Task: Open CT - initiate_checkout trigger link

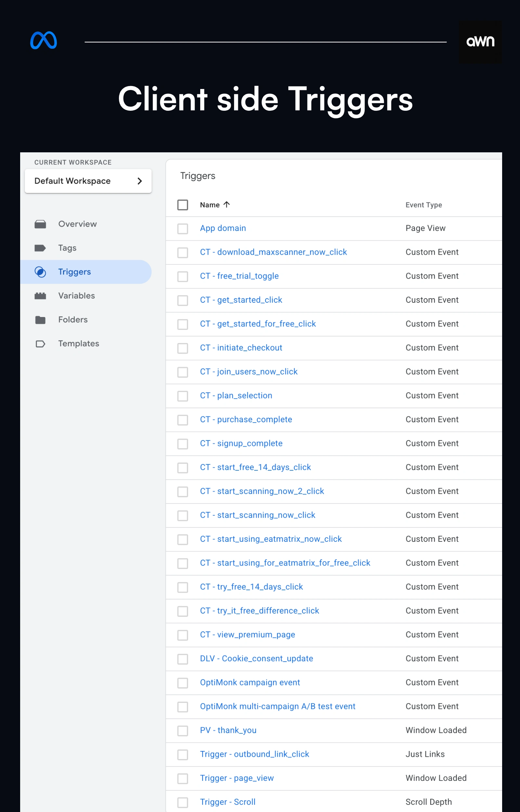Action: (241, 348)
